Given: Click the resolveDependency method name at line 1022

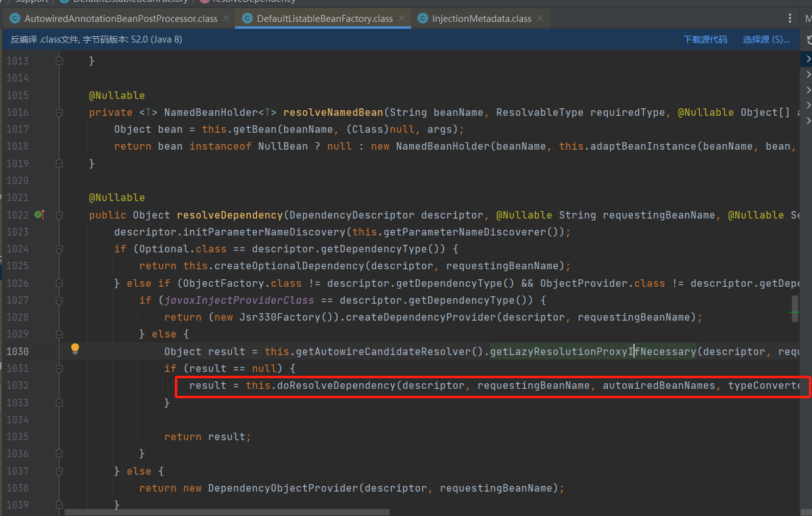Looking at the screenshot, I should 230,215.
